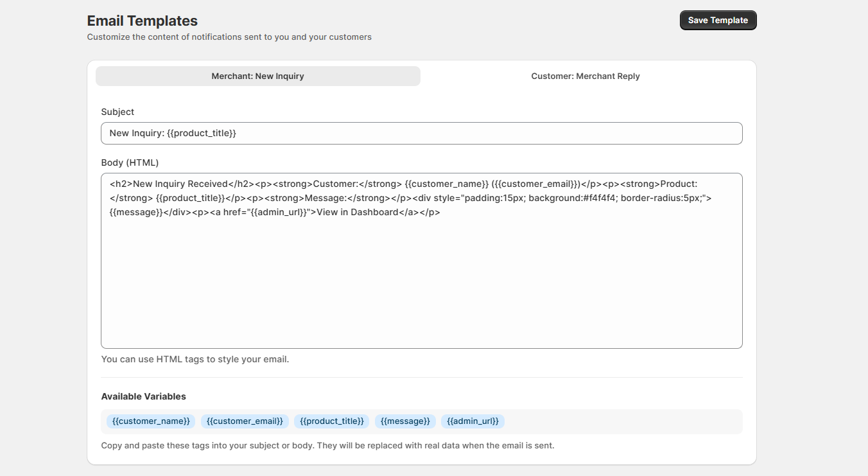This screenshot has width=868, height=476.
Task: Place cursor on 'View in Dashboard' in body
Action: 357,212
